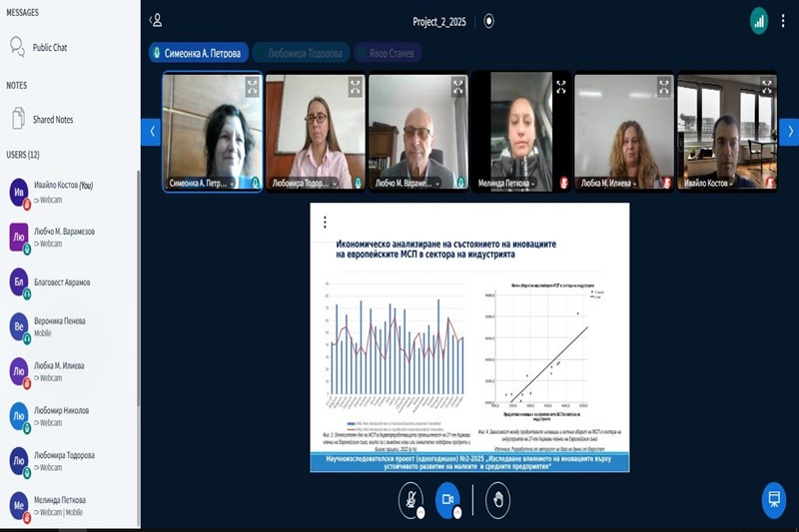Open Shared Notes
The height and width of the screenshot is (532, 799).
tap(52, 120)
